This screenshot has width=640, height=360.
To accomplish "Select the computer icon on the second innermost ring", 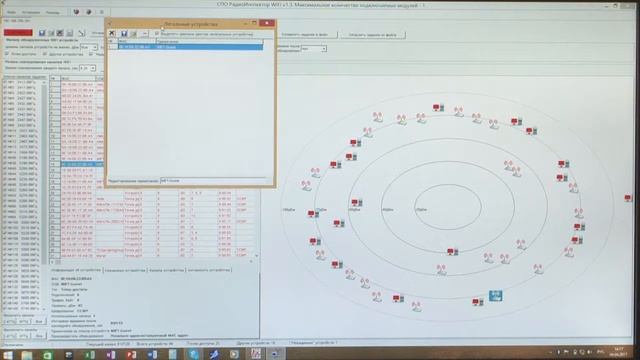I will pyautogui.click(x=452, y=252).
